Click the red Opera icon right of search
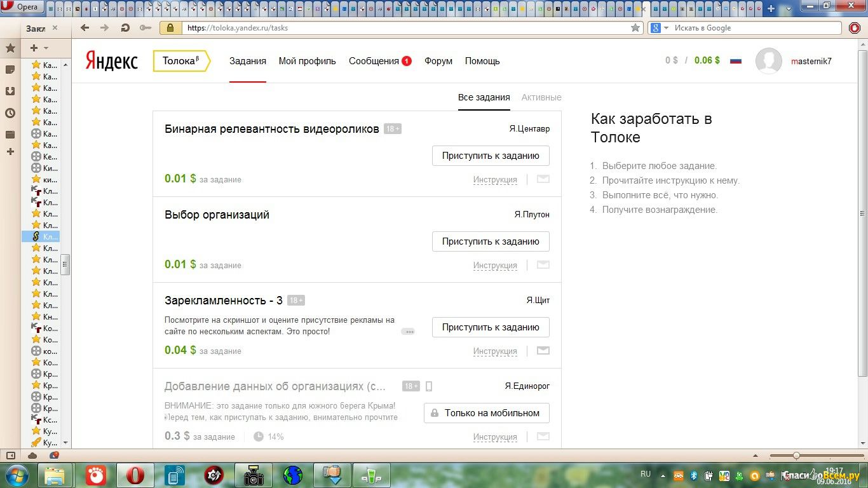 click(855, 28)
